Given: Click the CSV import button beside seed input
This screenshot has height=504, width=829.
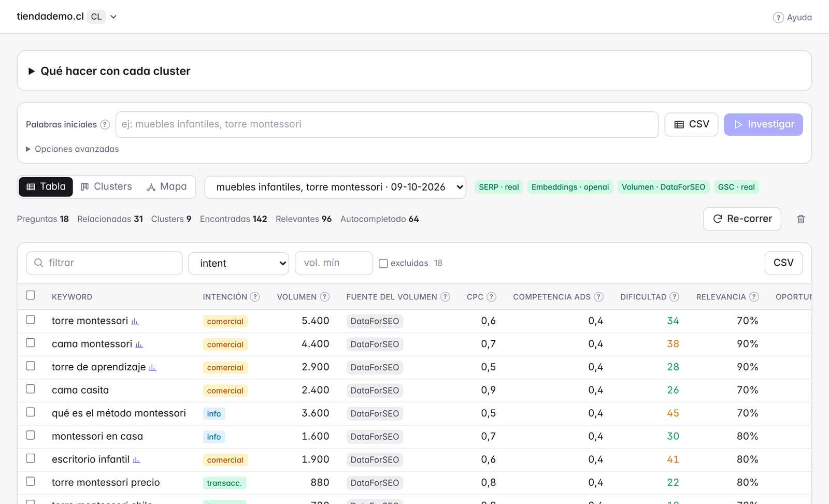Looking at the screenshot, I should click(691, 124).
